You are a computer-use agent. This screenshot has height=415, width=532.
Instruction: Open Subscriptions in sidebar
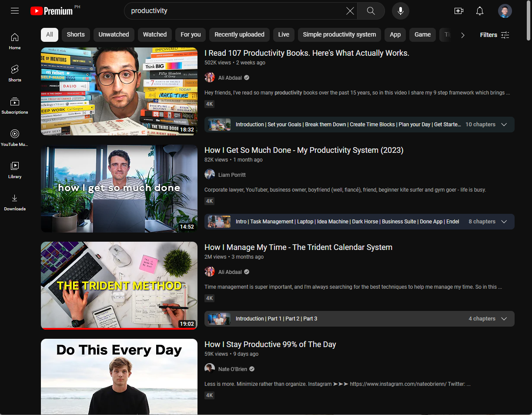15,105
